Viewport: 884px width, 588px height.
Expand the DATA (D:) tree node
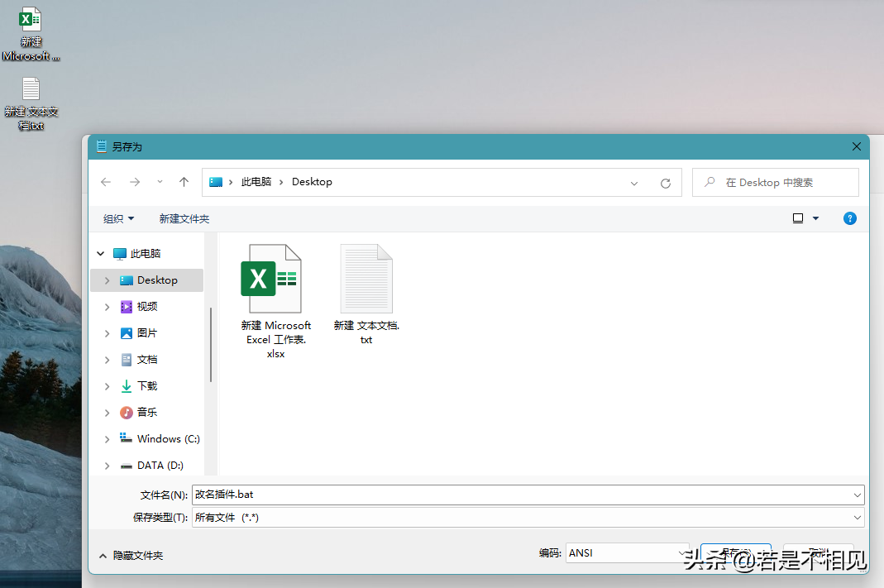tap(108, 466)
